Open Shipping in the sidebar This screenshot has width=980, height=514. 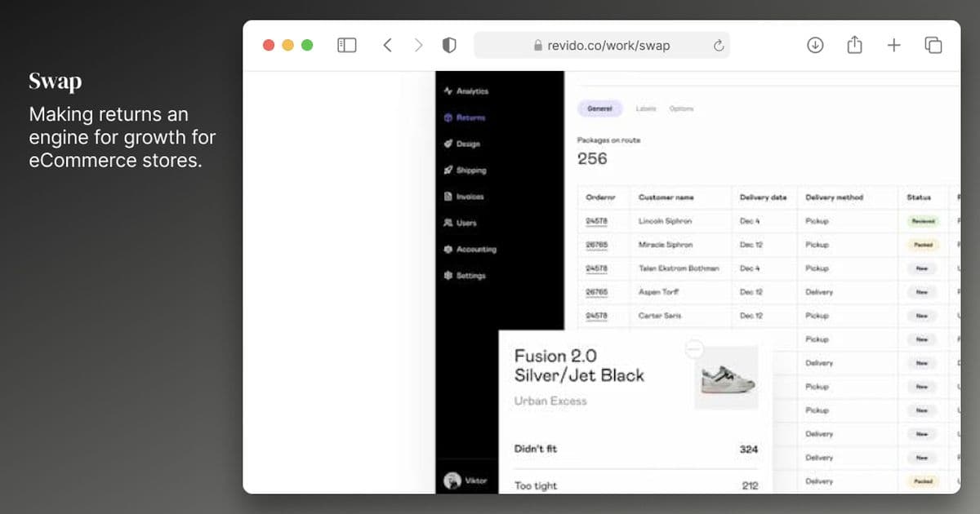click(x=465, y=170)
